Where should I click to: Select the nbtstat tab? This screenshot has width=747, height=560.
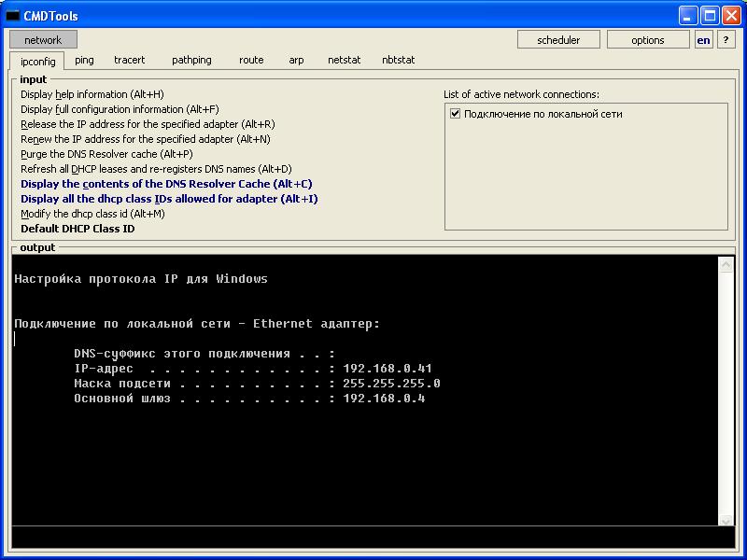tap(399, 60)
